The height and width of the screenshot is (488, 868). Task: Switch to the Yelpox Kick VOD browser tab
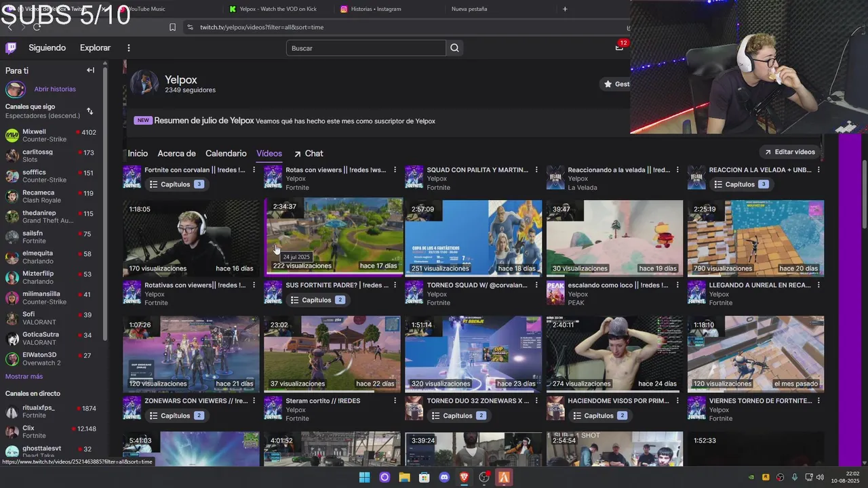click(x=278, y=9)
